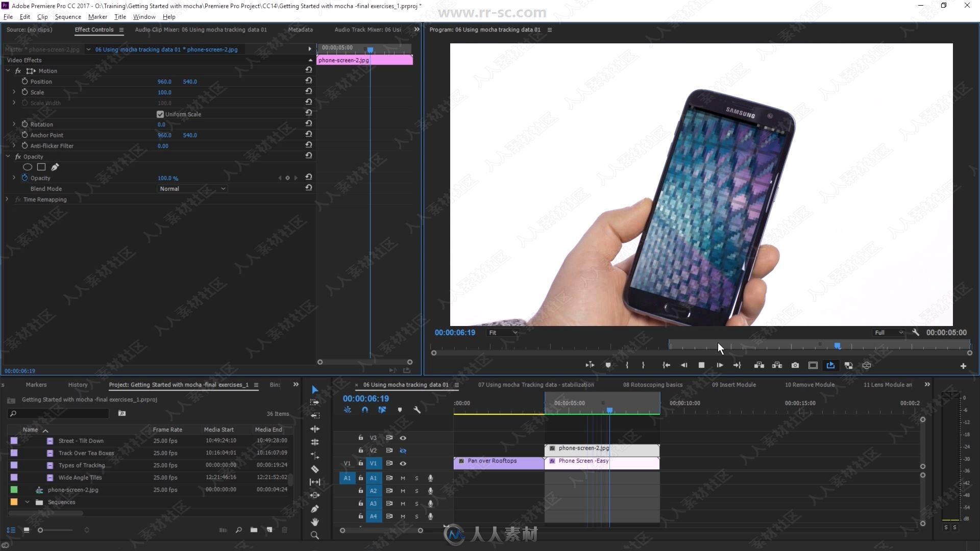This screenshot has width=980, height=551.
Task: Click Program monitor timecode 00:00:06:19
Action: pos(455,333)
